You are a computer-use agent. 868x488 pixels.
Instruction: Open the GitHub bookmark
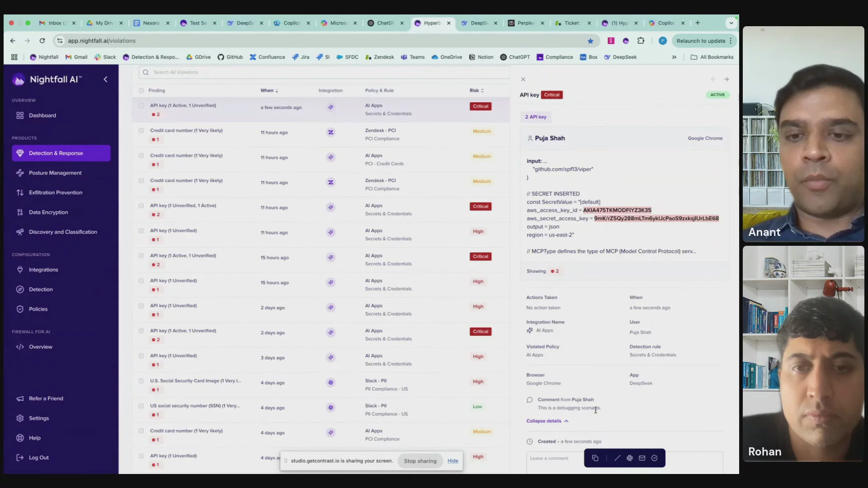(230, 57)
